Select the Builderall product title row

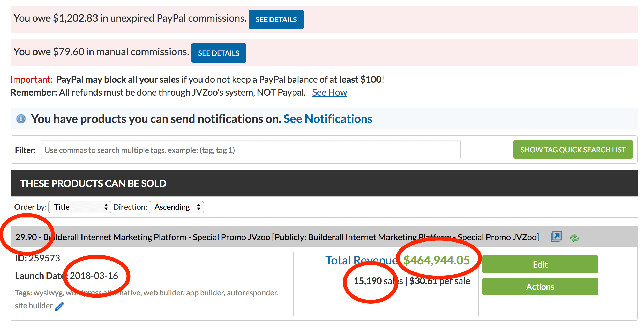pyautogui.click(x=324, y=237)
